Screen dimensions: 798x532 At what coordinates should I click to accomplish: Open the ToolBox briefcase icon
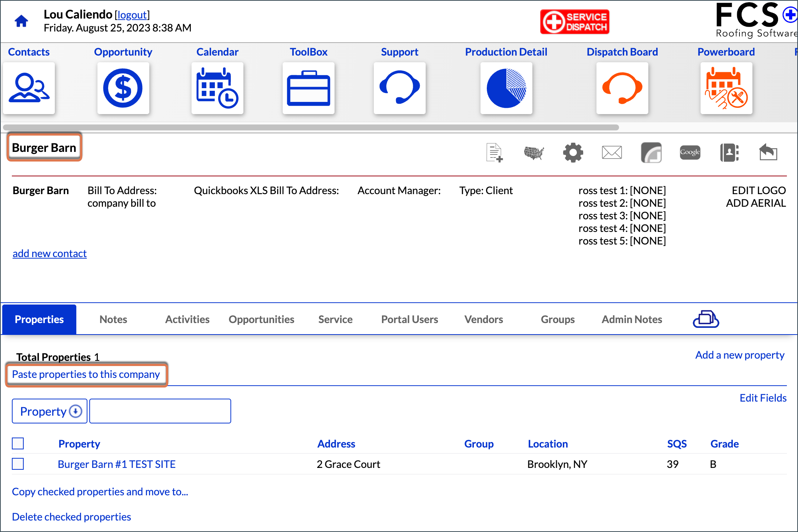pyautogui.click(x=309, y=88)
